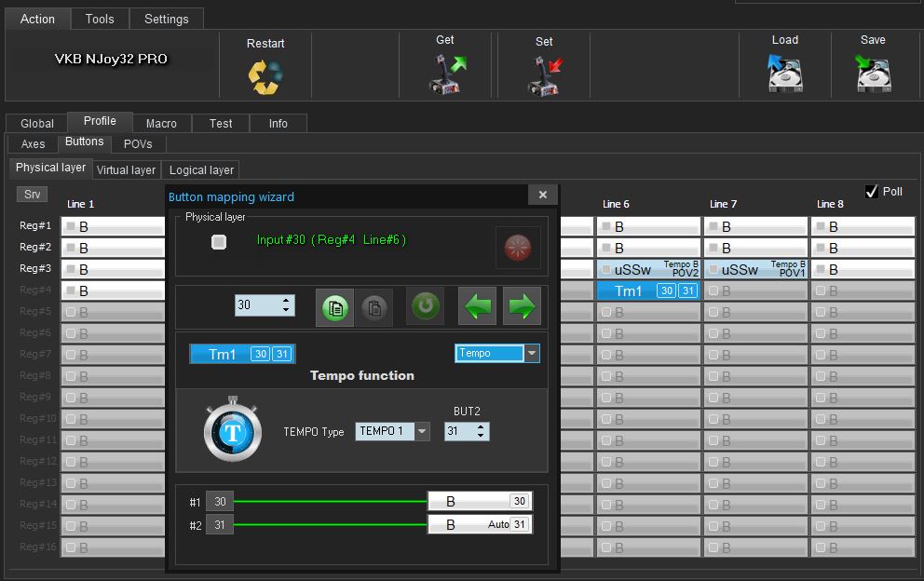Viewport: 924px width, 581px height.
Task: Toggle the Line 6 Reg#3 uSSw button checkbox
Action: (x=606, y=270)
